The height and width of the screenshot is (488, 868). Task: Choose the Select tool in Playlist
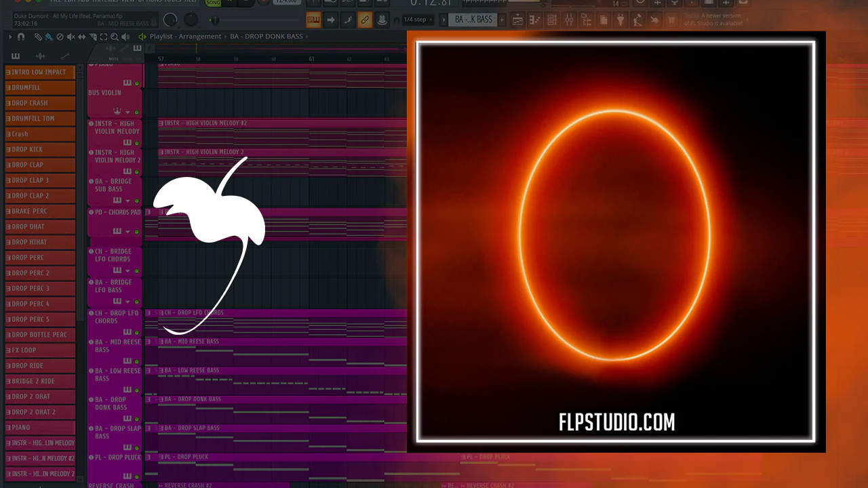pos(103,37)
